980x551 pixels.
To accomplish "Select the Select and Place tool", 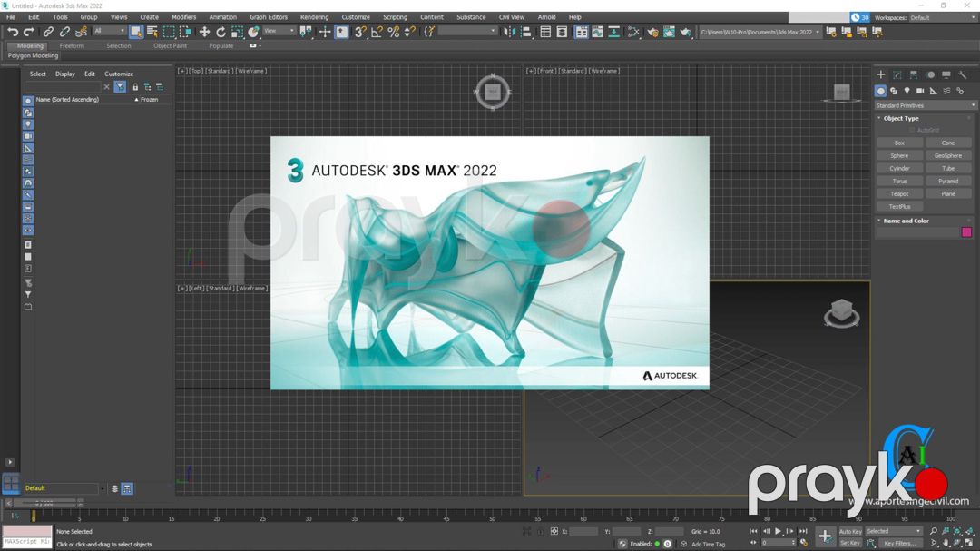I will pyautogui.click(x=253, y=32).
